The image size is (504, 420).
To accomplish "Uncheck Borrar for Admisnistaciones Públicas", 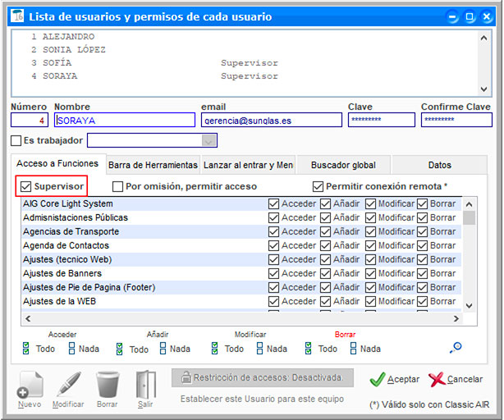I will [422, 217].
